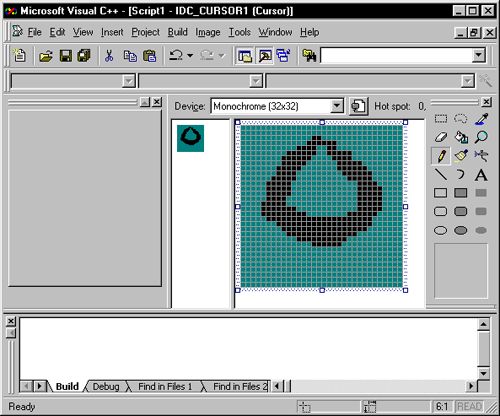Image resolution: width=500 pixels, height=416 pixels.
Task: Click the Set Hotspot button
Action: [358, 106]
